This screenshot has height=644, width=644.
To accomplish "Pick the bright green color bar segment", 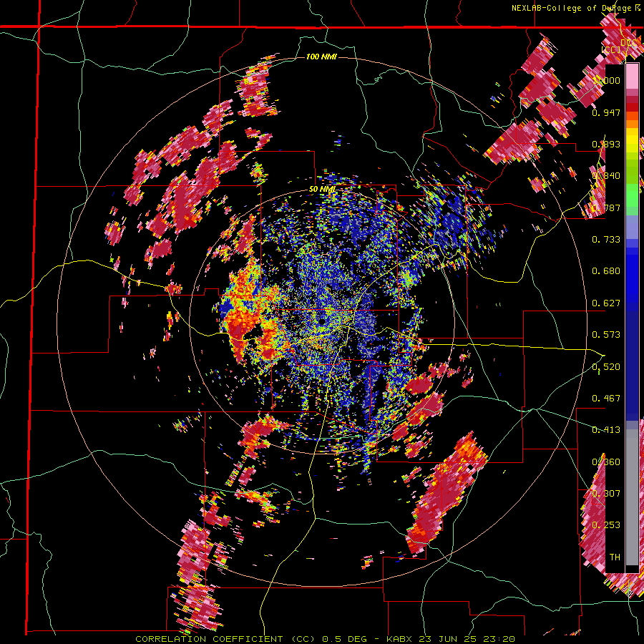I will coord(632,195).
